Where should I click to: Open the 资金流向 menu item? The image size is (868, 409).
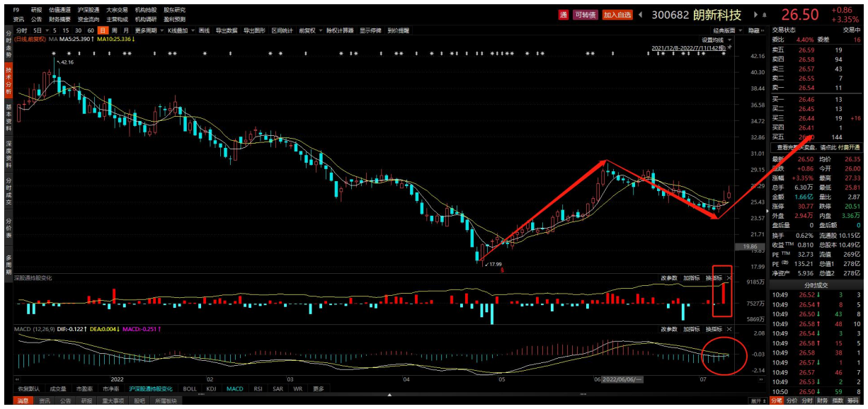[88, 19]
